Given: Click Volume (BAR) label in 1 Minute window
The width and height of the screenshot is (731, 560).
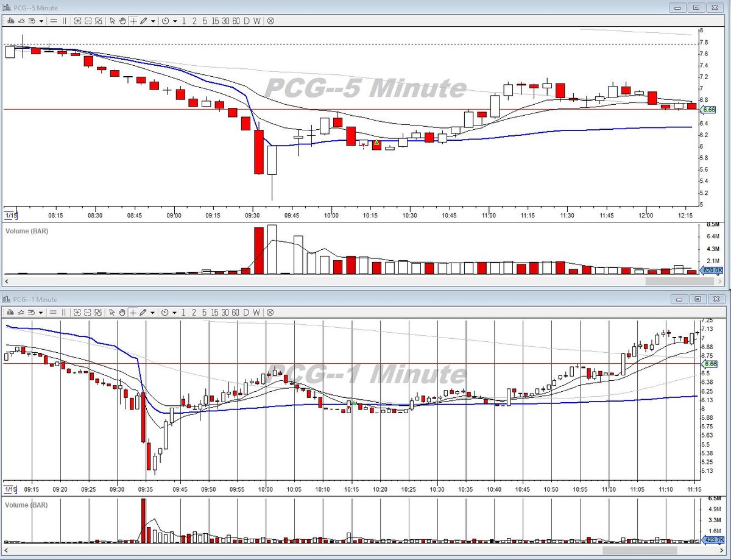Looking at the screenshot, I should tap(27, 505).
